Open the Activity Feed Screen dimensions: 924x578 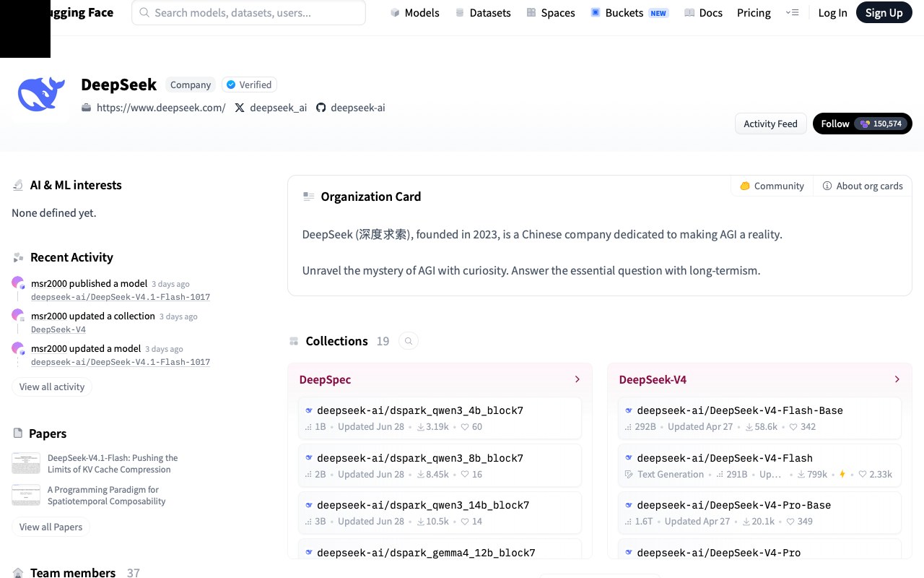pyautogui.click(x=770, y=124)
